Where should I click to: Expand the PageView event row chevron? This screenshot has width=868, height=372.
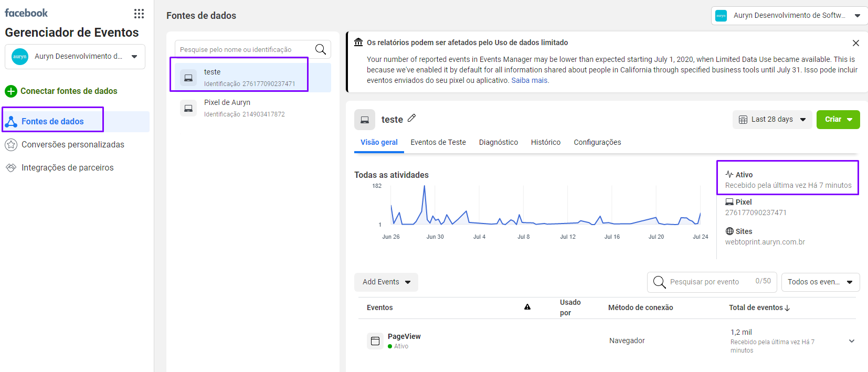[852, 341]
